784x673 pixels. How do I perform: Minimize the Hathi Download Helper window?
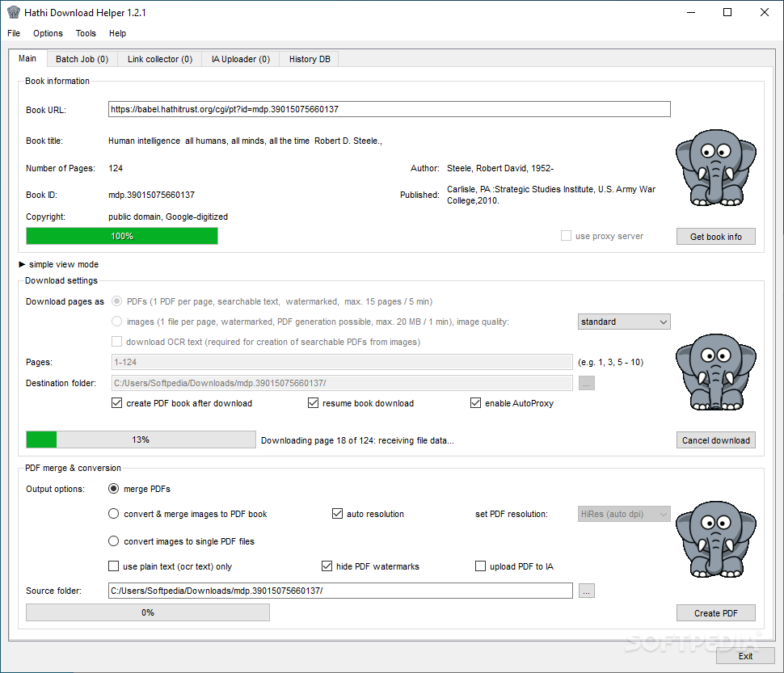pyautogui.click(x=691, y=12)
